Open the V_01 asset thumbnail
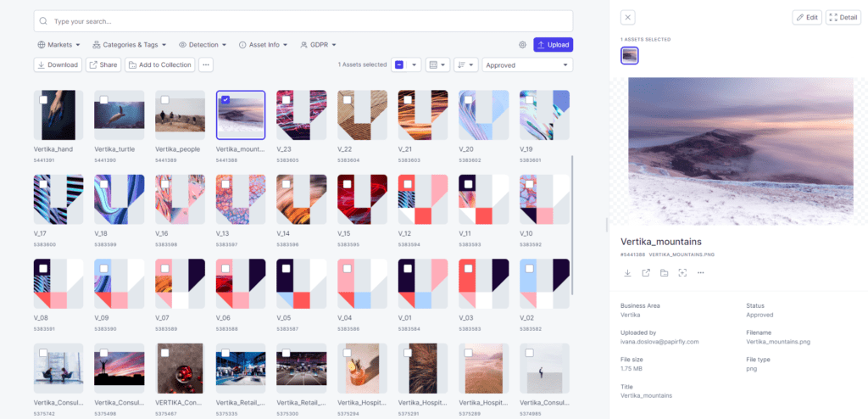 point(423,283)
